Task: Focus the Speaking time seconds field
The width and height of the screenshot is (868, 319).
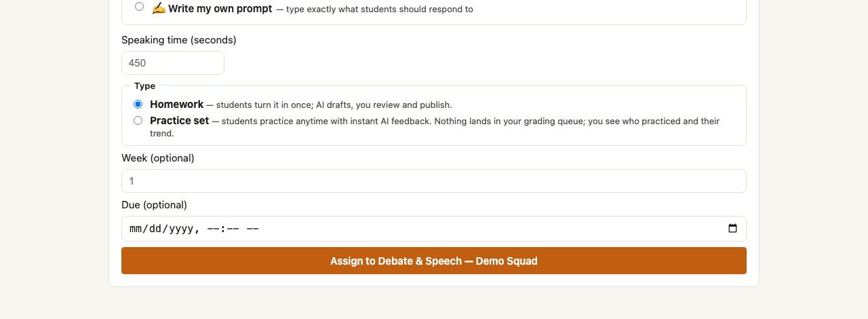Action: [x=173, y=63]
